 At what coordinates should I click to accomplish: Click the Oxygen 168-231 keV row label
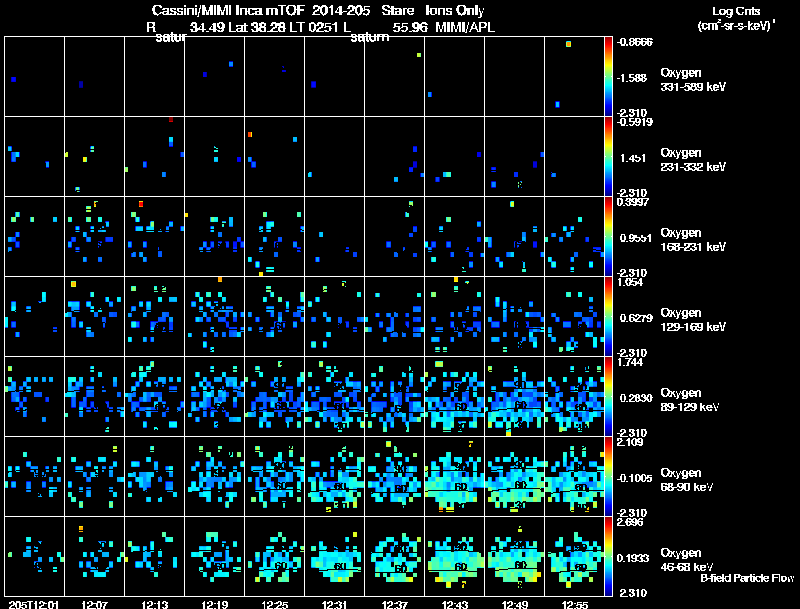coord(692,238)
